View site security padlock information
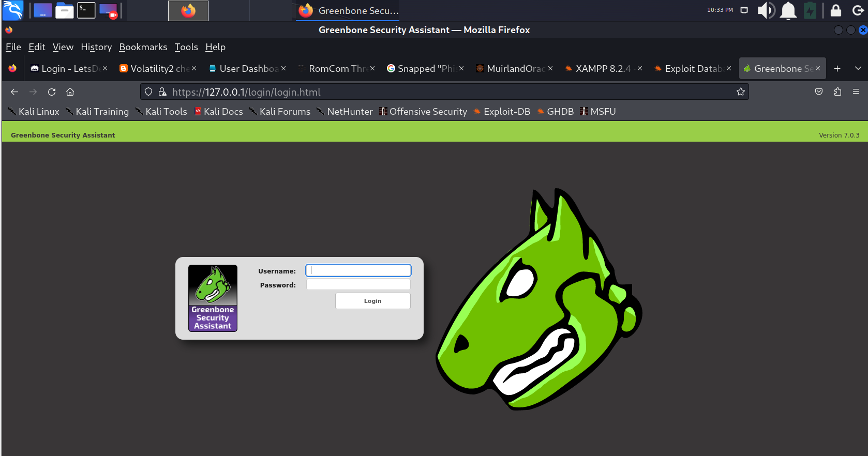The height and width of the screenshot is (456, 868). [x=162, y=92]
